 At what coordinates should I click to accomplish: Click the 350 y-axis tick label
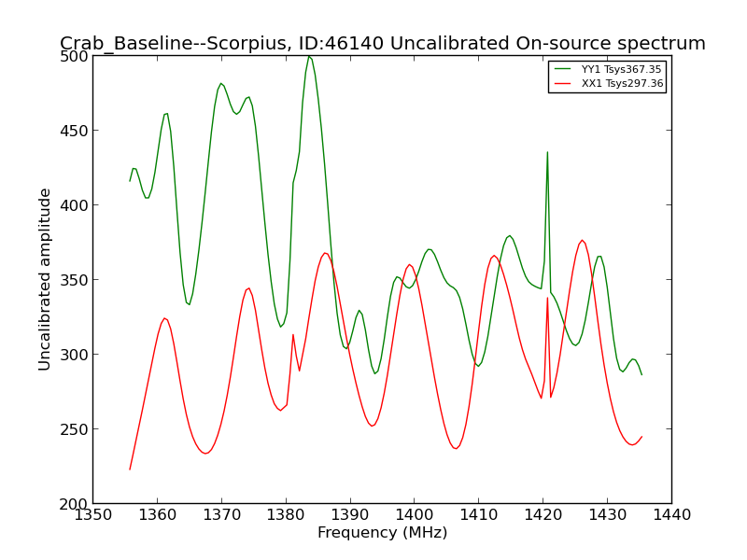[x=74, y=280]
